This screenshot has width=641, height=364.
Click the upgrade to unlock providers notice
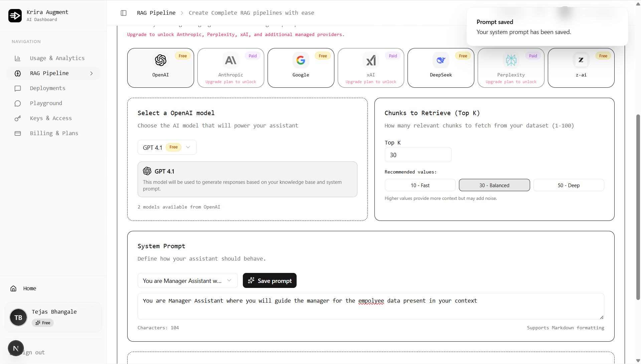236,35
